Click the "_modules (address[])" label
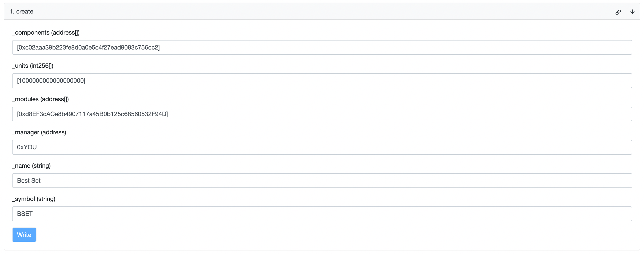644x254 pixels. point(40,99)
